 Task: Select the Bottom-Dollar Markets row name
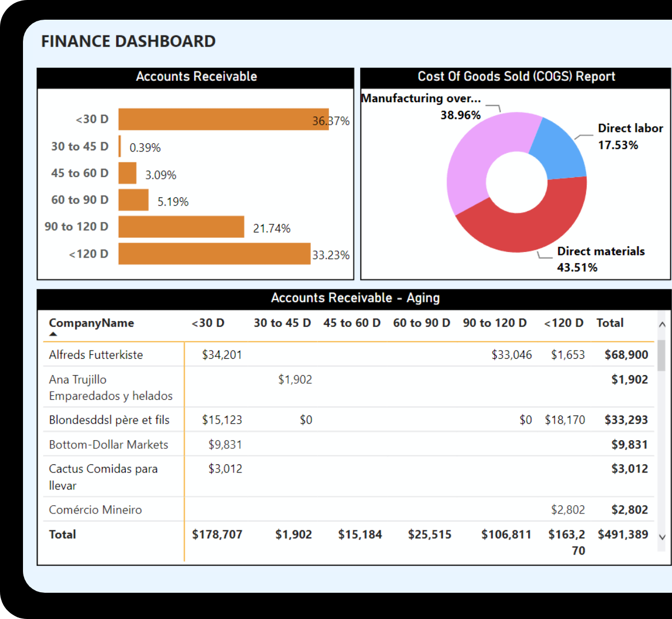click(108, 445)
